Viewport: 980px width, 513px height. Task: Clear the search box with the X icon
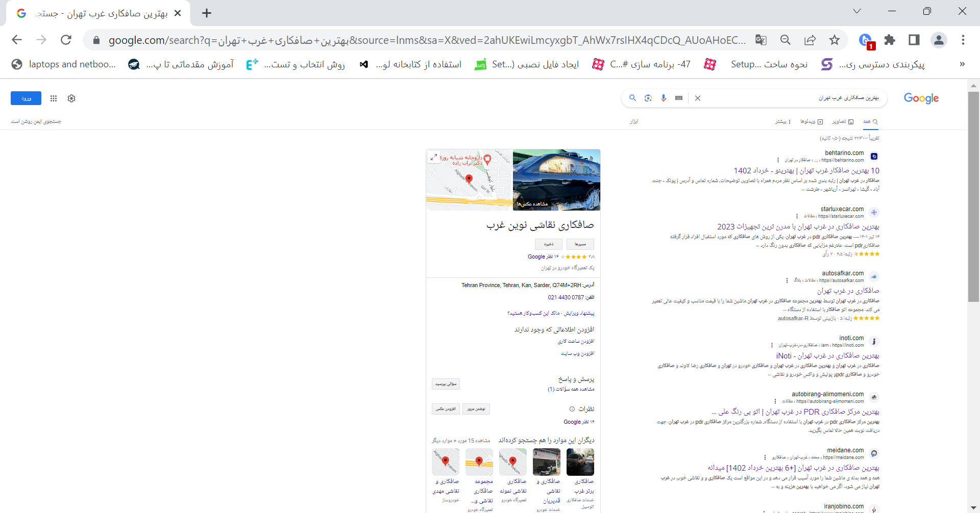click(x=697, y=98)
